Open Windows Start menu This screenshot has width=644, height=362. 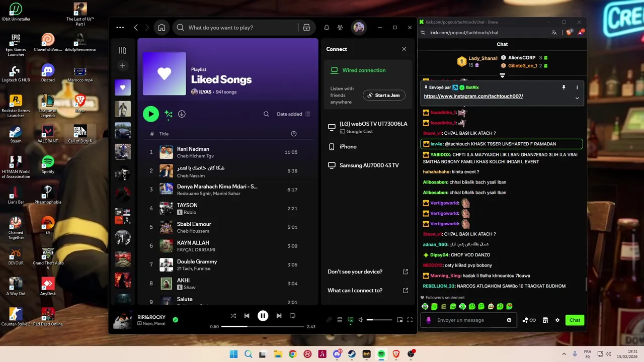233,354
